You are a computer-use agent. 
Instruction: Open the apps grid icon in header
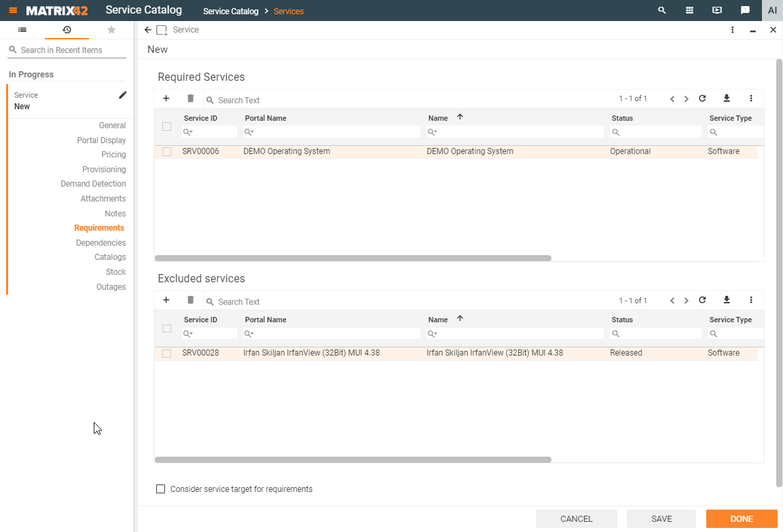click(689, 10)
